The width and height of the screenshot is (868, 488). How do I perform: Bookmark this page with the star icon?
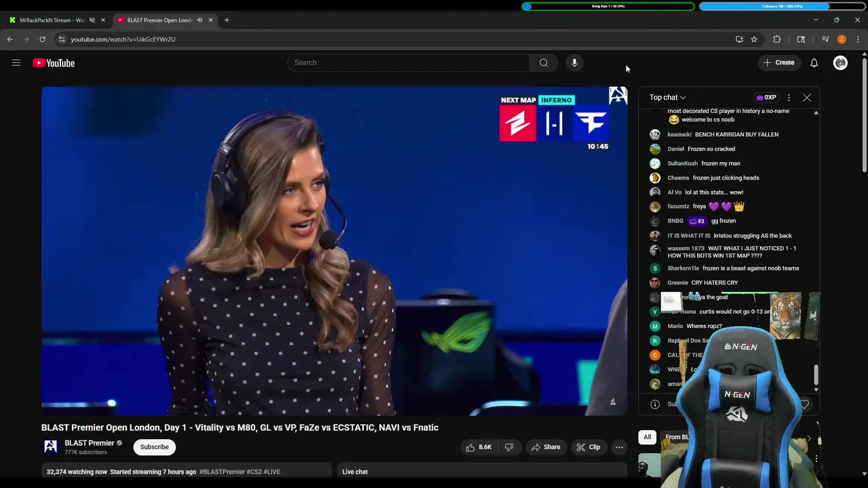point(754,39)
